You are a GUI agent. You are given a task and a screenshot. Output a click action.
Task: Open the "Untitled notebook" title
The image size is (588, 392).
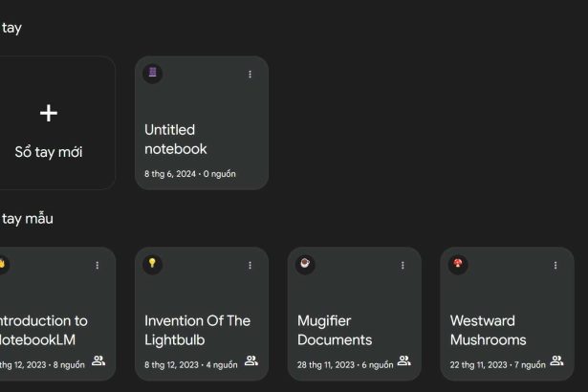click(176, 140)
